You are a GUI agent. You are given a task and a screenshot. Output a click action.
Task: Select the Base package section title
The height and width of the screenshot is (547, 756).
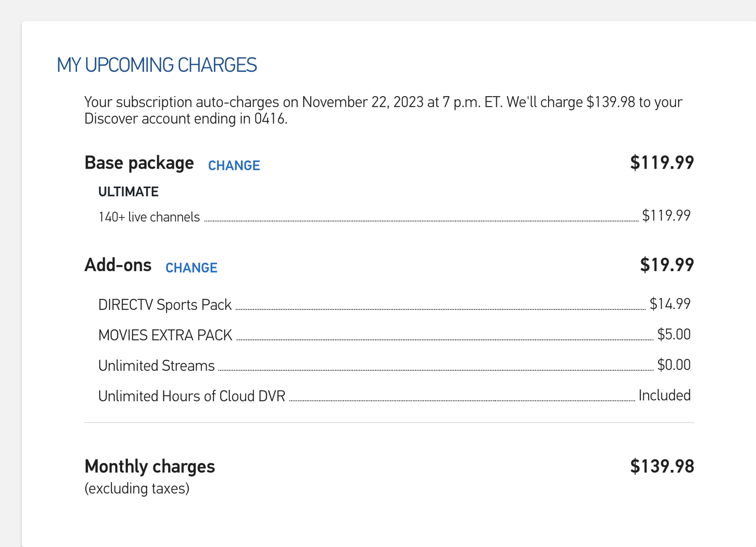139,163
